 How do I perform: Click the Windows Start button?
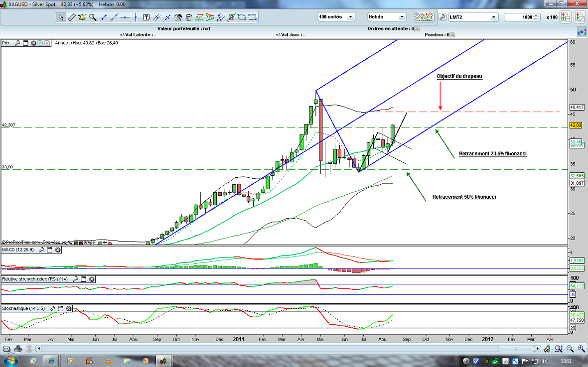[x=11, y=360]
